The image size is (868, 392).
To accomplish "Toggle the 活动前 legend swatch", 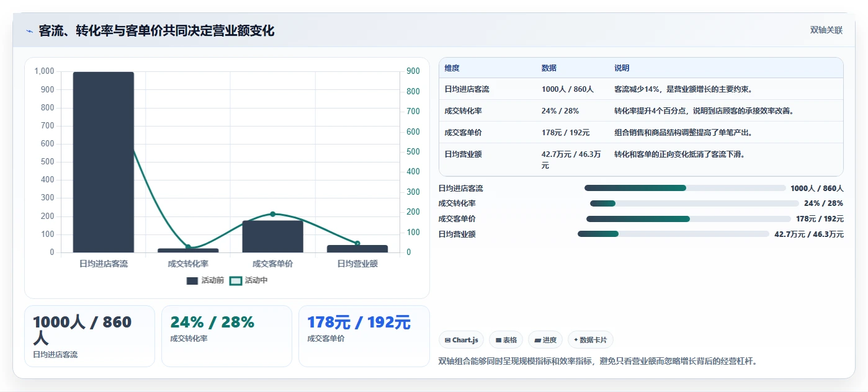I will [192, 281].
